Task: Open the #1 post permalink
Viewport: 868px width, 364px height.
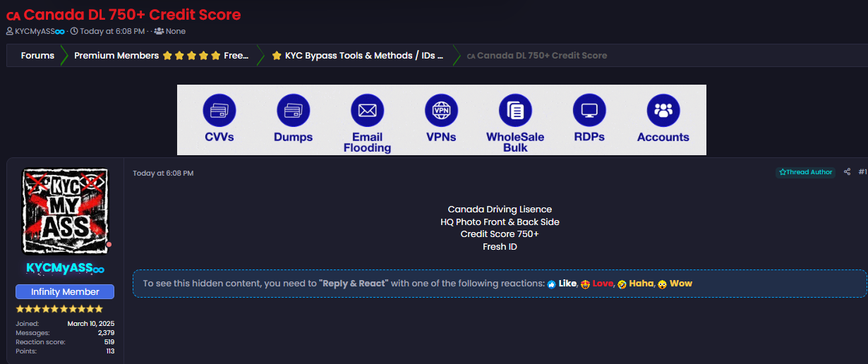Action: 862,172
